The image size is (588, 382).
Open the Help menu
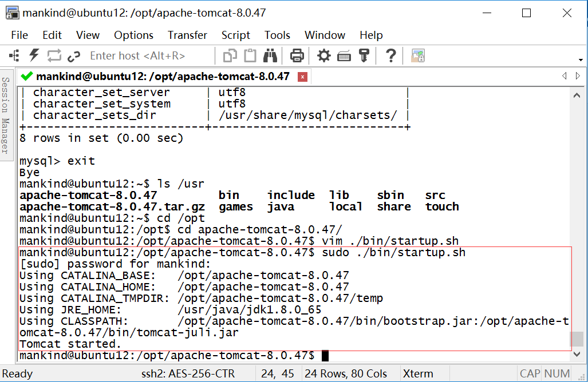point(371,35)
